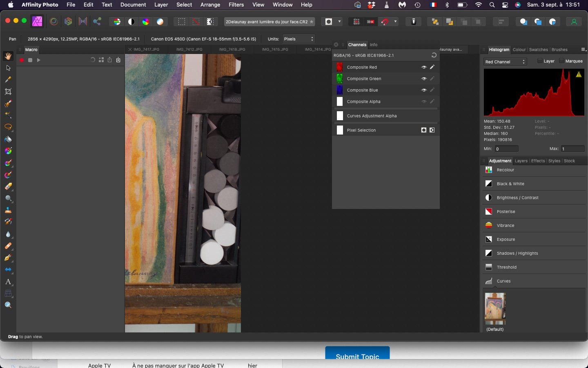Switch to the Photo Persona
The image size is (588, 368).
pyautogui.click(x=38, y=22)
